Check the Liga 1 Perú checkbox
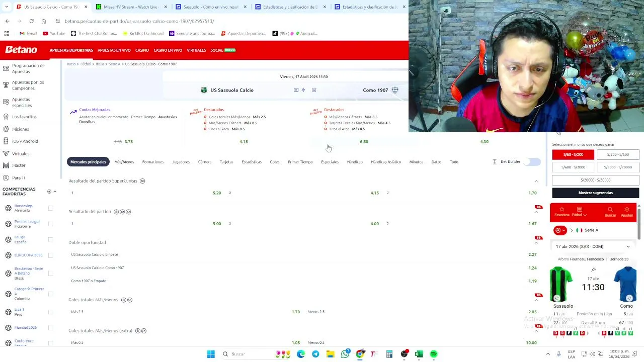Screen dimensions: 644x362 pyautogui.click(x=50, y=312)
